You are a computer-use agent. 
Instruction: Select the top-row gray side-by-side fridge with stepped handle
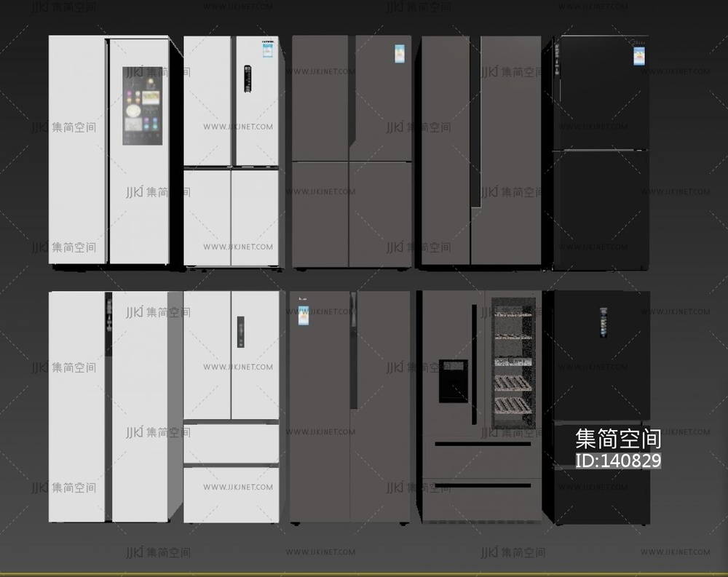[479, 151]
